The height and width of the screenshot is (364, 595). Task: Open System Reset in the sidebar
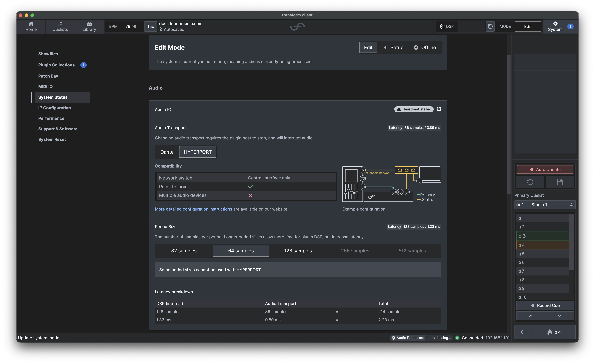point(52,139)
